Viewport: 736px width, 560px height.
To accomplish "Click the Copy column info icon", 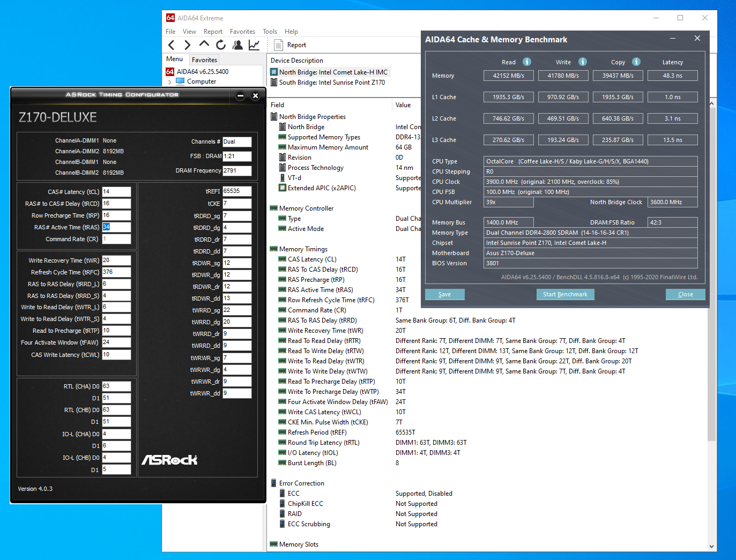I will [x=636, y=62].
